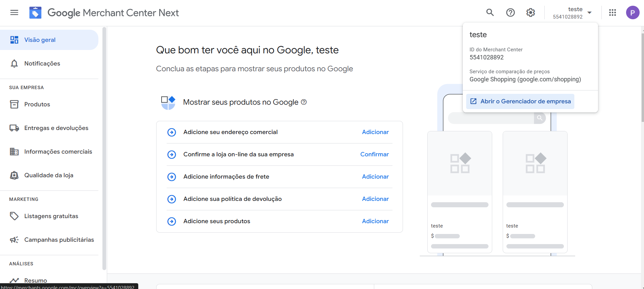Click the first teste product card preview
Viewport: 644px width, 289px height.
coord(460,192)
